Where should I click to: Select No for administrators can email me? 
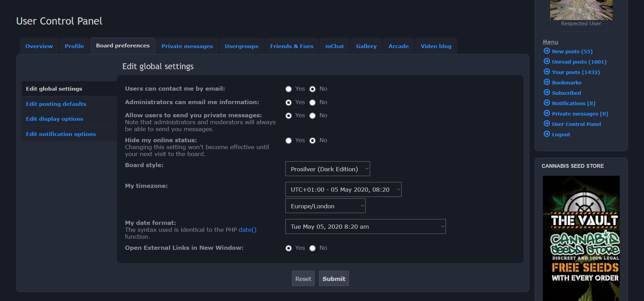coord(312,103)
